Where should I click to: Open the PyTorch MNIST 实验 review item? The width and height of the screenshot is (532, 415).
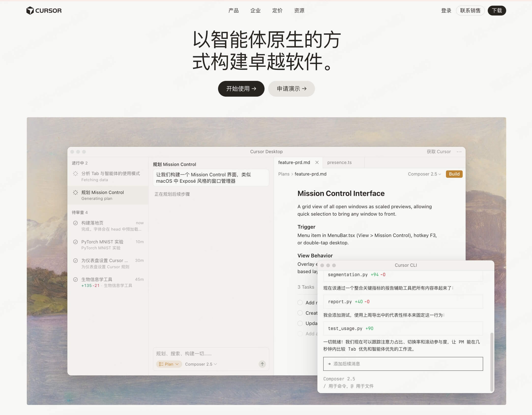108,245
